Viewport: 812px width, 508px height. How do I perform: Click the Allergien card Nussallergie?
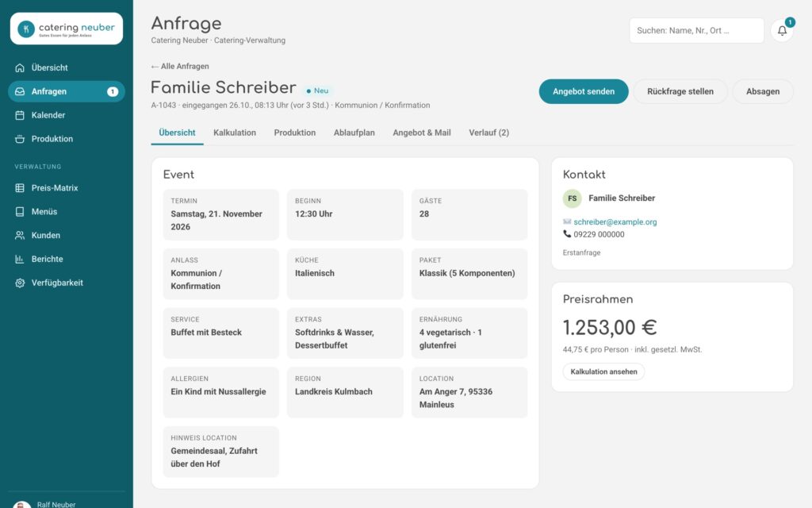[x=220, y=392]
